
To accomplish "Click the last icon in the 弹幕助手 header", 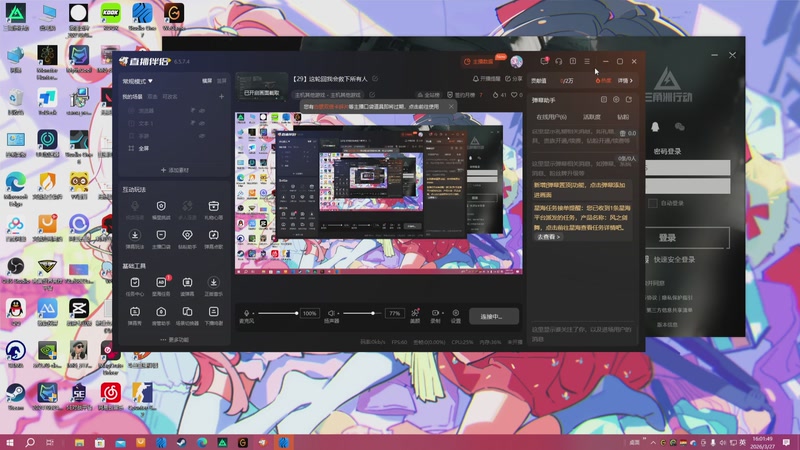I will coord(629,99).
